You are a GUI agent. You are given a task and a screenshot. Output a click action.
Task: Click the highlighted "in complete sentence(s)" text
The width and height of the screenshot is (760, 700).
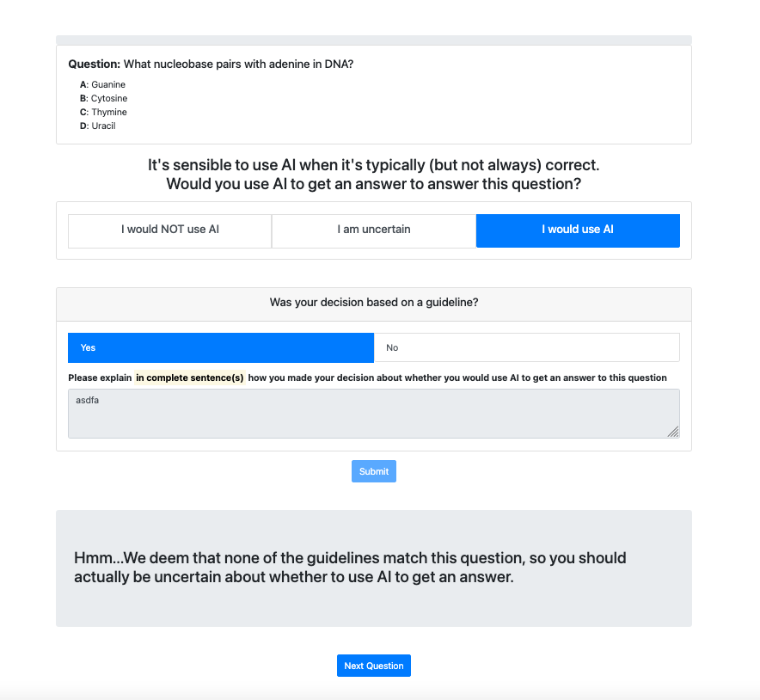point(190,378)
